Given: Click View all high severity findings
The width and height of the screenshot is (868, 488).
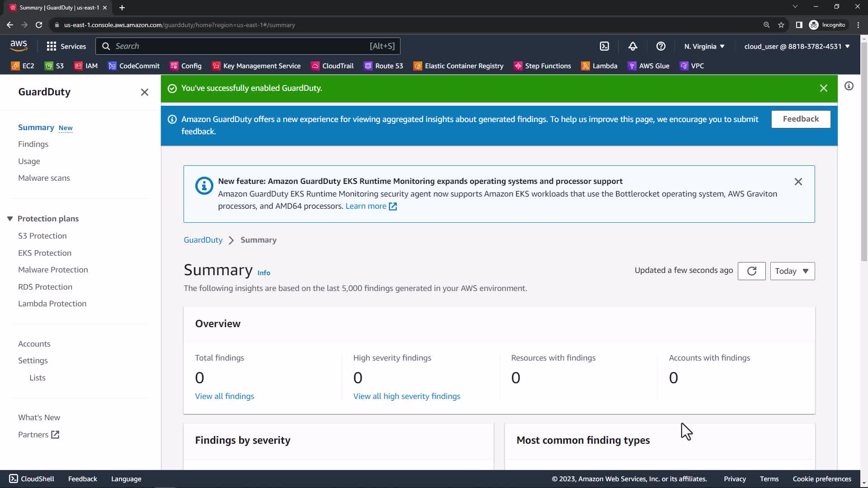Looking at the screenshot, I should pyautogui.click(x=406, y=396).
